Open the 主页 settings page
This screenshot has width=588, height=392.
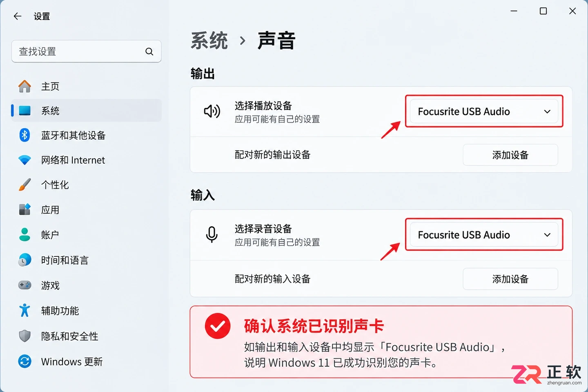(x=86, y=86)
